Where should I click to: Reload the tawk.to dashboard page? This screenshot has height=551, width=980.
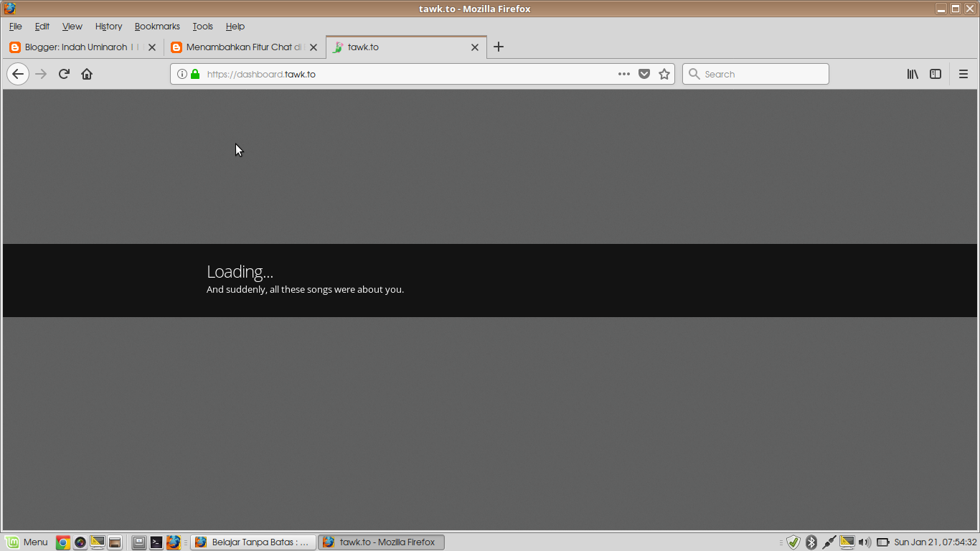pyautogui.click(x=64, y=74)
